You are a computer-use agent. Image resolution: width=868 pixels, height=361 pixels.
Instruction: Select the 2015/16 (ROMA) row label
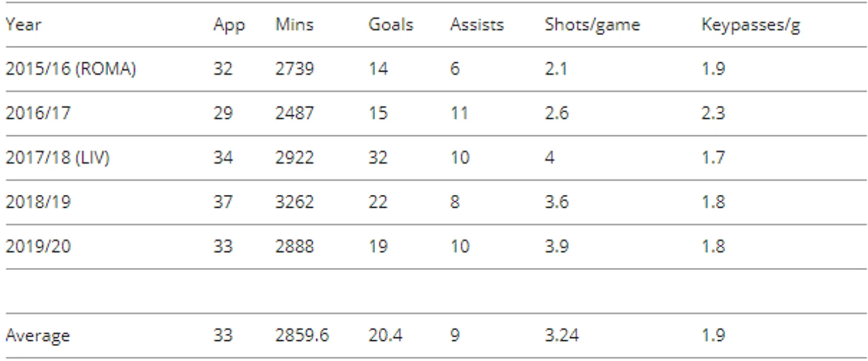[71, 69]
